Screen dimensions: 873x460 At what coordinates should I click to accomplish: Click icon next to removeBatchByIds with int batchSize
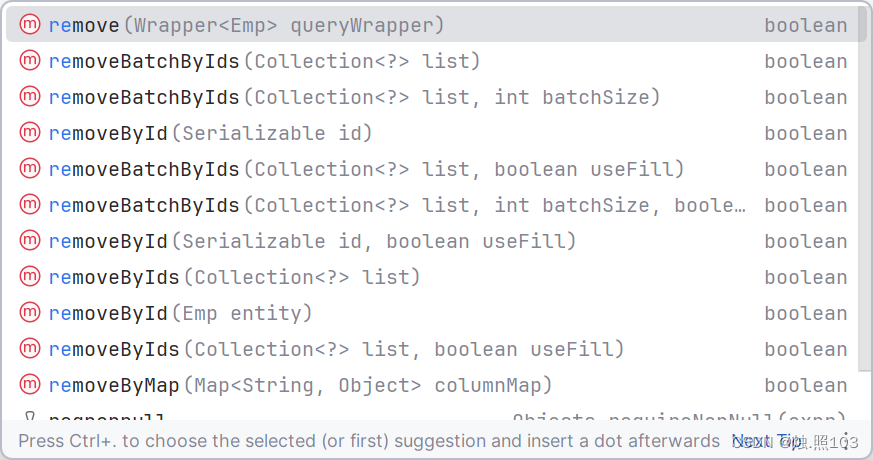(x=30, y=96)
